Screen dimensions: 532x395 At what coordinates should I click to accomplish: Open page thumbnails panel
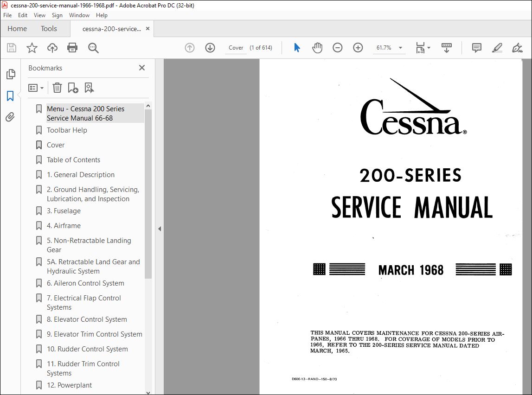[11, 74]
